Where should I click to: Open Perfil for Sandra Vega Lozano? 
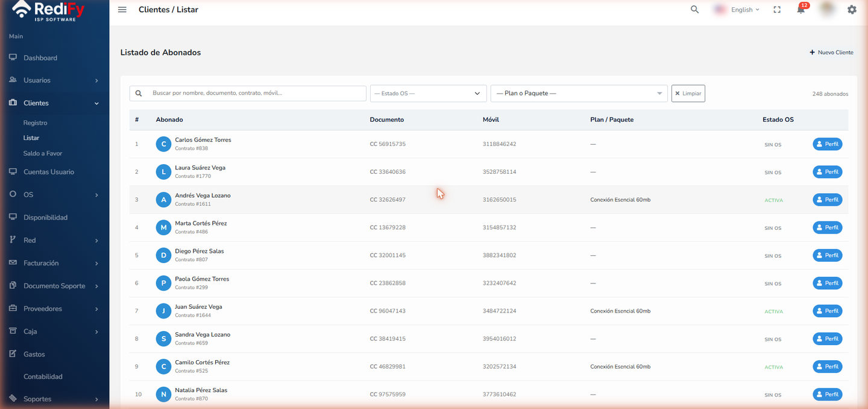(828, 338)
